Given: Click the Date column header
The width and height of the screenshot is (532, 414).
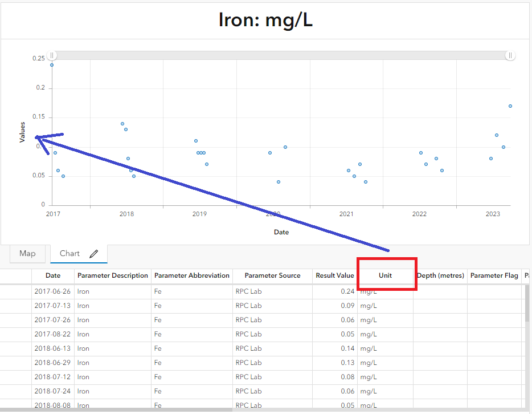Looking at the screenshot, I should point(53,275).
